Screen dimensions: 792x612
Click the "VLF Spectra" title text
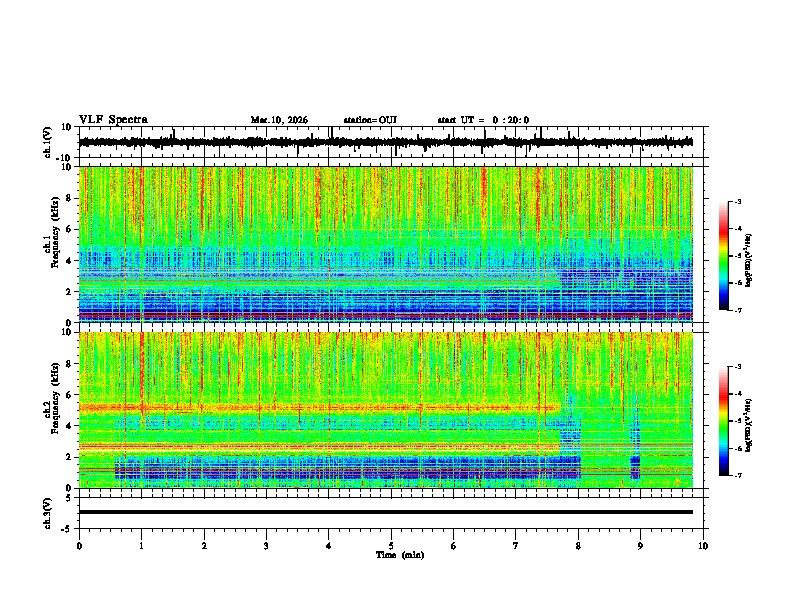point(113,120)
